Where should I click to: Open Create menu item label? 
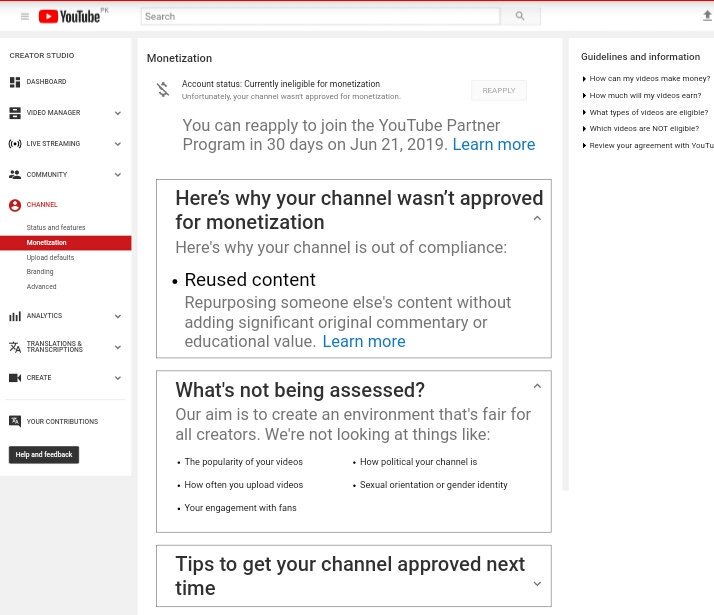(x=39, y=377)
